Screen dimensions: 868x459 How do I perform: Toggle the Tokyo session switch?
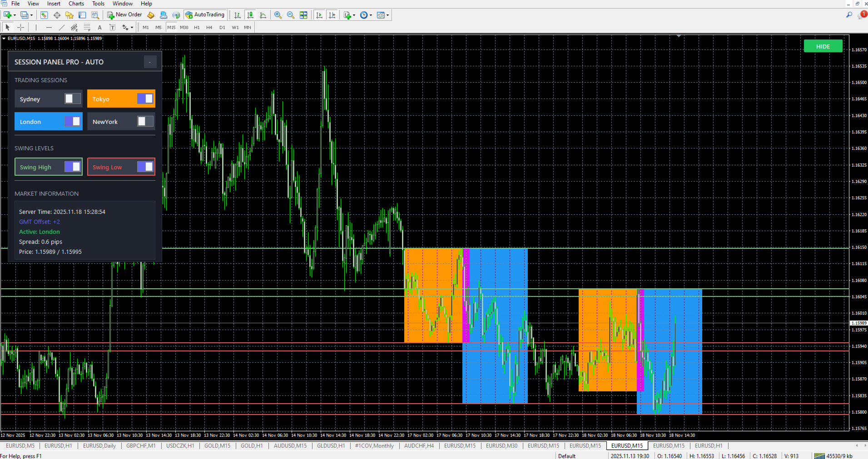click(x=145, y=99)
